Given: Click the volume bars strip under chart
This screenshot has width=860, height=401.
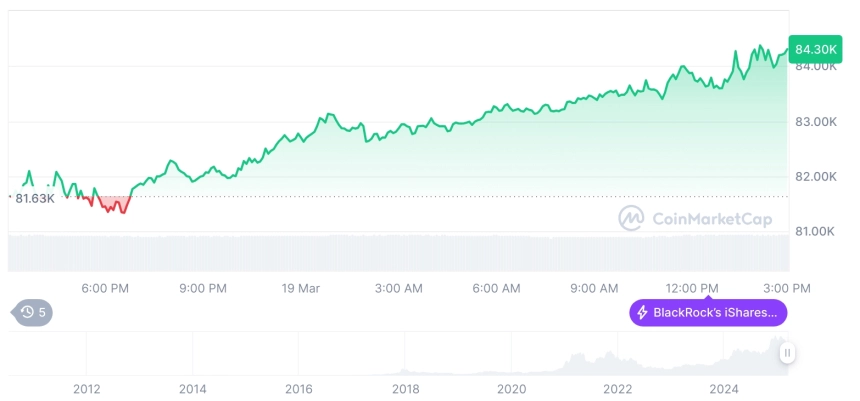Looking at the screenshot, I should pos(399,253).
